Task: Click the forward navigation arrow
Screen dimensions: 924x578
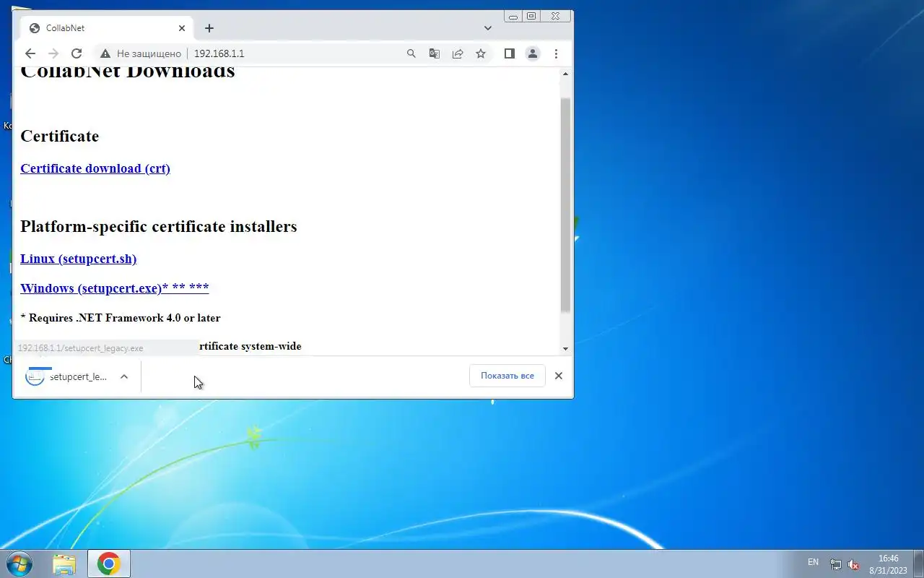Action: (53, 53)
